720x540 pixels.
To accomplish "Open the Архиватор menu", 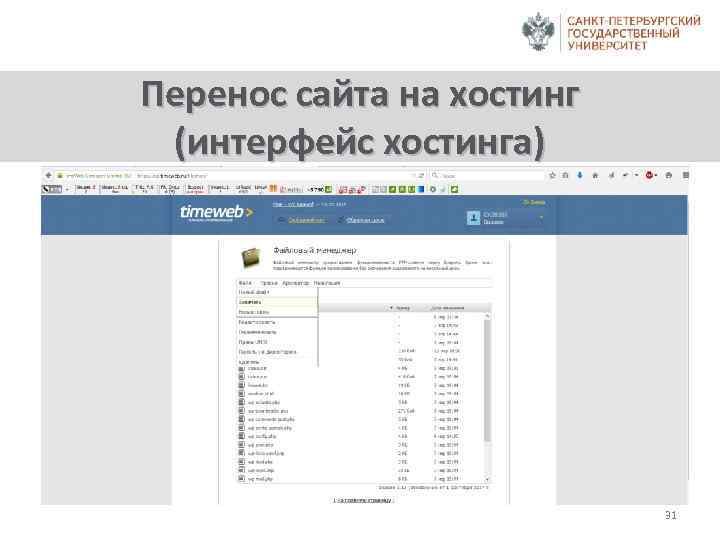I will coord(296,283).
